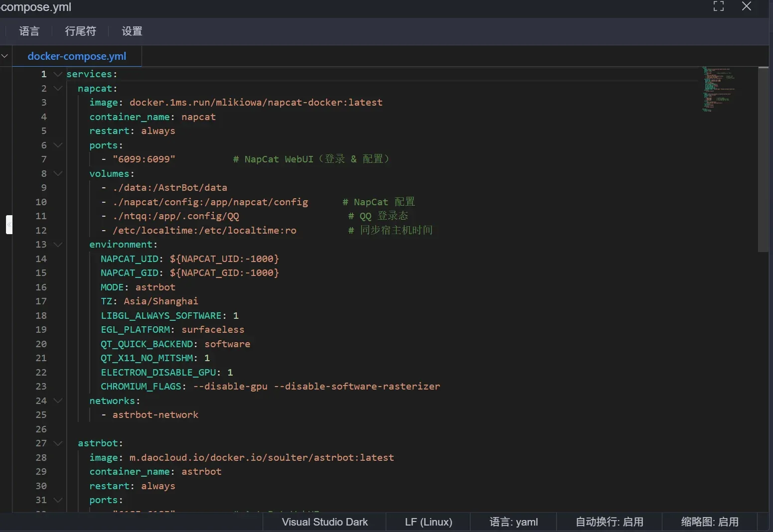Click the fullscreen expand icon
This screenshot has height=532, width=773.
[718, 6]
